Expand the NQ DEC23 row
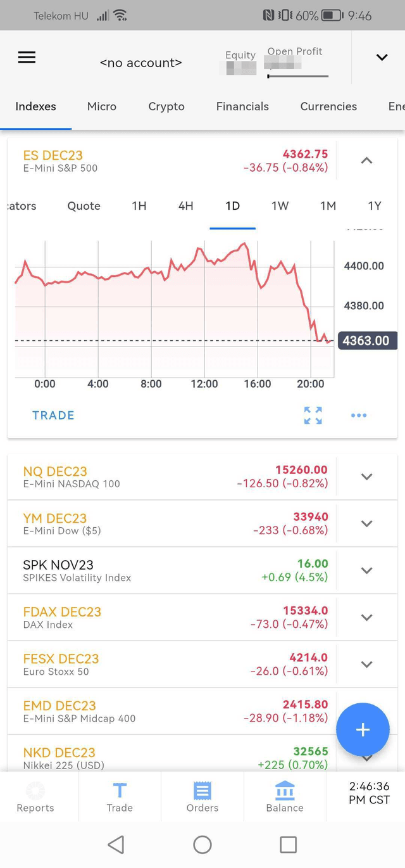This screenshot has height=868, width=405. (x=366, y=476)
